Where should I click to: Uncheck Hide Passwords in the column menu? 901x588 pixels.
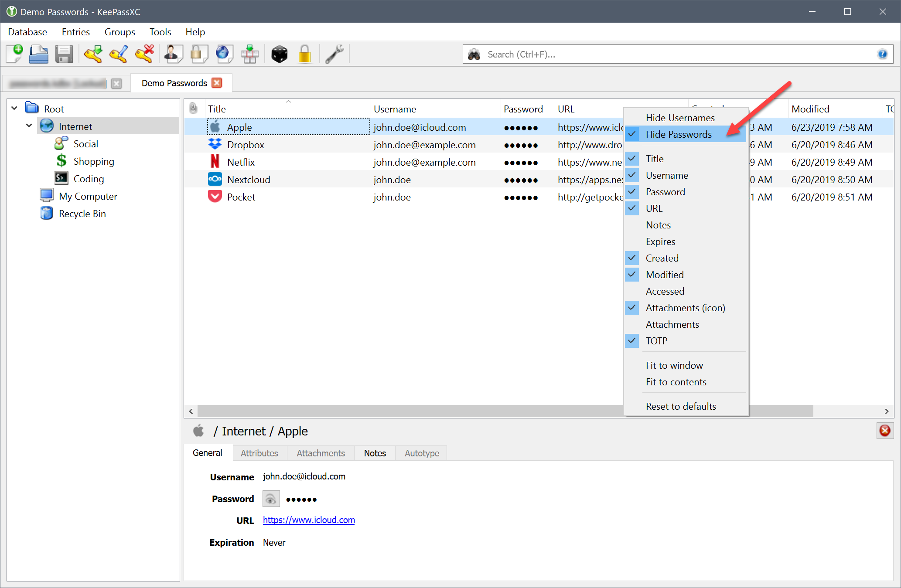click(x=679, y=134)
